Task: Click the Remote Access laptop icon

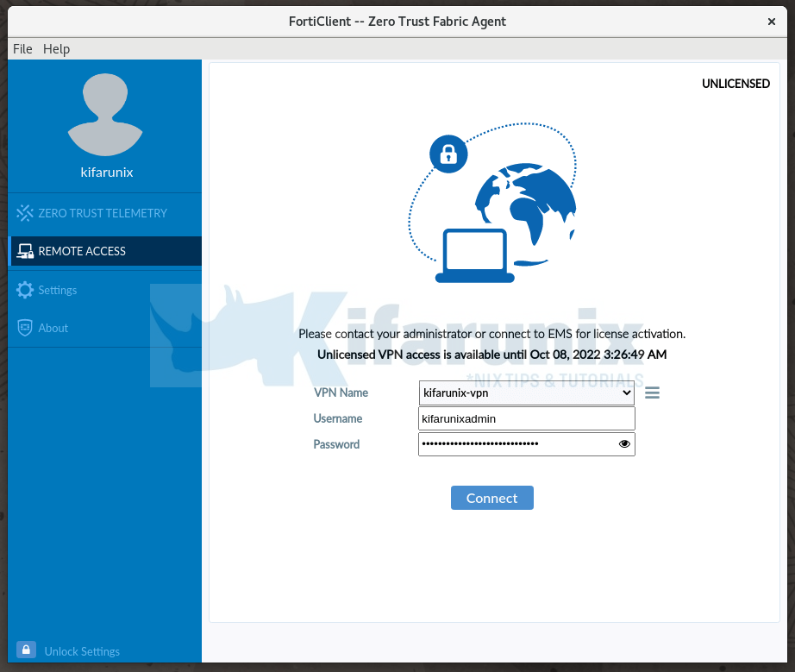Action: coord(25,251)
